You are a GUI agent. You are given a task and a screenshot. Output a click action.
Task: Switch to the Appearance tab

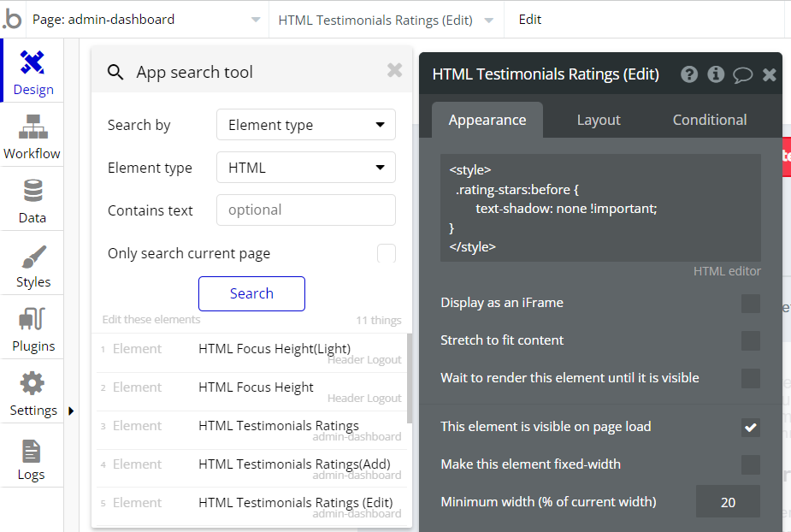pyautogui.click(x=487, y=120)
